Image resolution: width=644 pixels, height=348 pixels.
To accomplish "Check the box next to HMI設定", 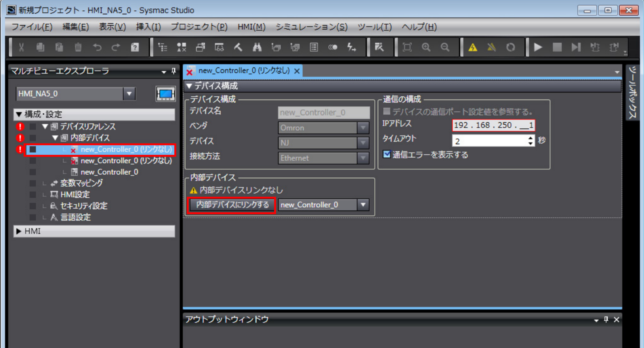I will click(x=32, y=195).
